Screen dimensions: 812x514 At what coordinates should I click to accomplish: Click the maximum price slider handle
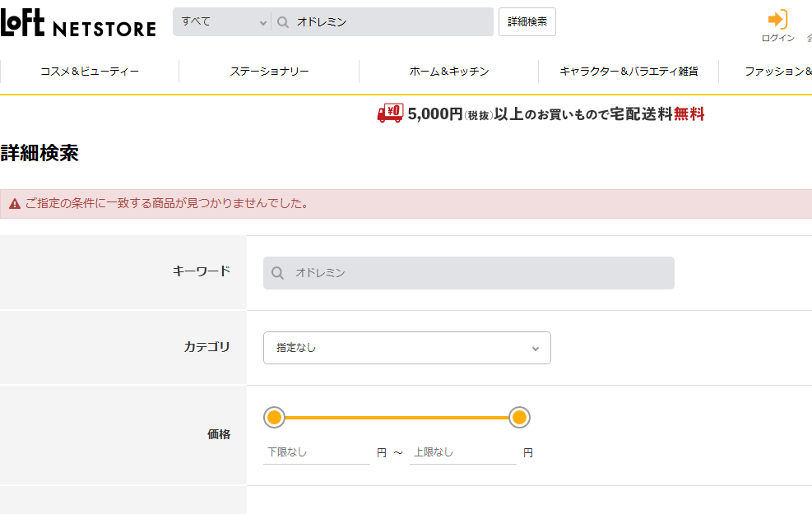click(519, 417)
